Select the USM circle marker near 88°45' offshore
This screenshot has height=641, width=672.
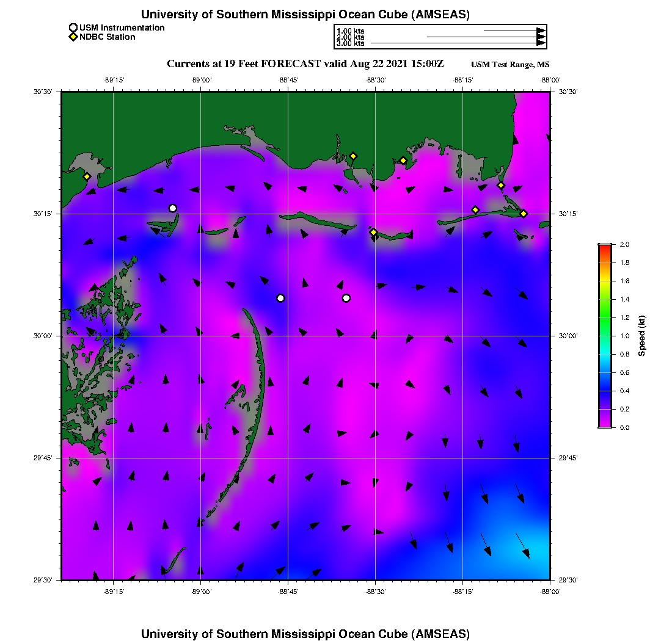280,298
